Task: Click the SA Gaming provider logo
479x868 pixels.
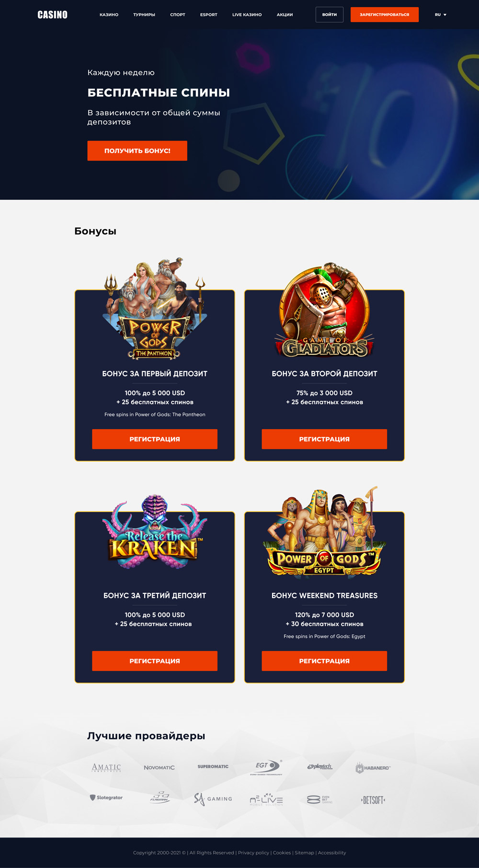Action: coord(213,799)
